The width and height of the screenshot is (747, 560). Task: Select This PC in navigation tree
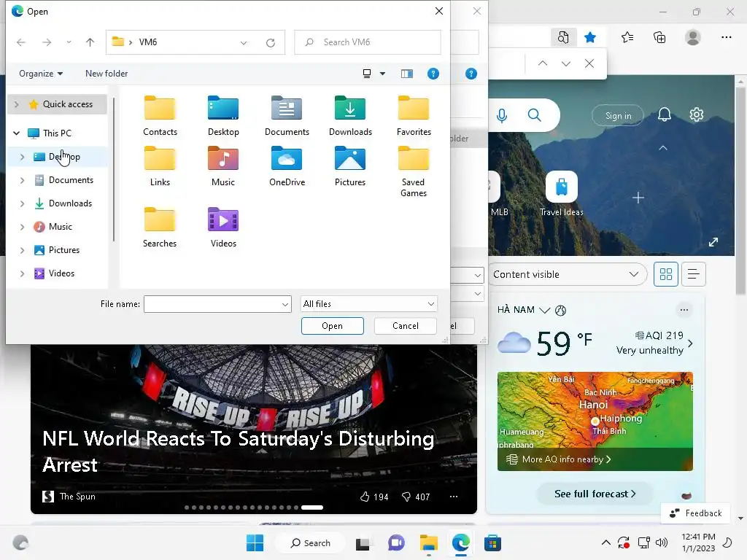point(57,133)
